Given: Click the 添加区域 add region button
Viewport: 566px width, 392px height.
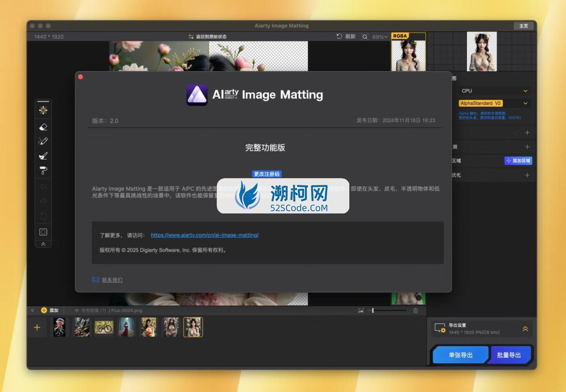Looking at the screenshot, I should pyautogui.click(x=518, y=161).
